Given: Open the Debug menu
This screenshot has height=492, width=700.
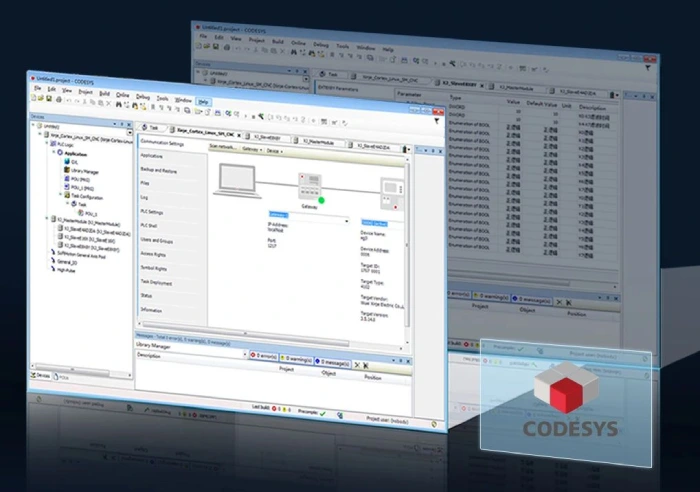Looking at the screenshot, I should [x=142, y=97].
